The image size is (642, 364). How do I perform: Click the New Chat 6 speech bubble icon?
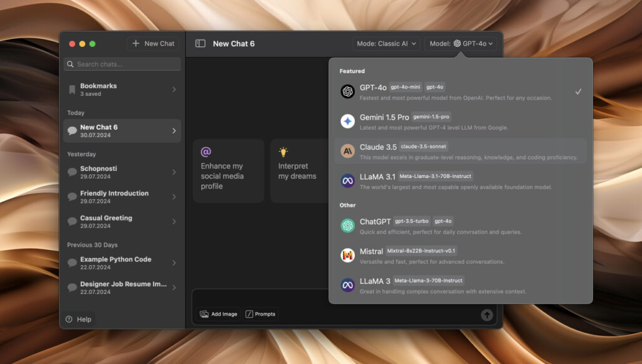72,130
